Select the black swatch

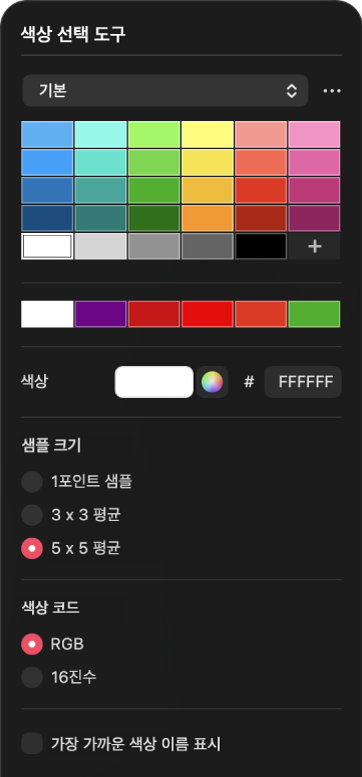pos(261,246)
